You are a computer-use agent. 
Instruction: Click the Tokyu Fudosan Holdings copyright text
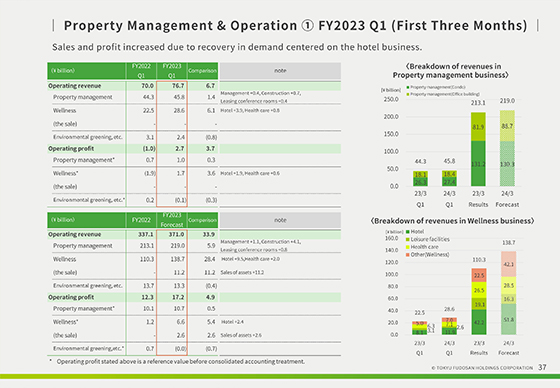click(x=482, y=368)
